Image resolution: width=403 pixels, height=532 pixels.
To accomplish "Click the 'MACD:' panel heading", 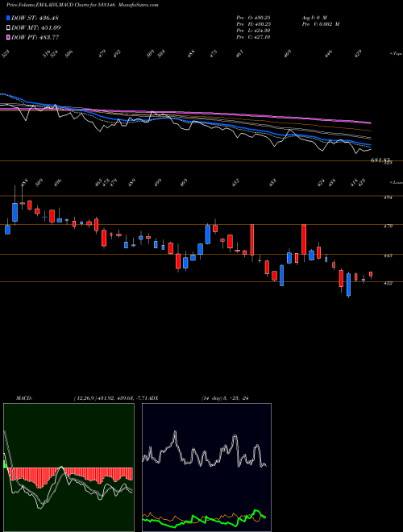I will tap(23, 398).
